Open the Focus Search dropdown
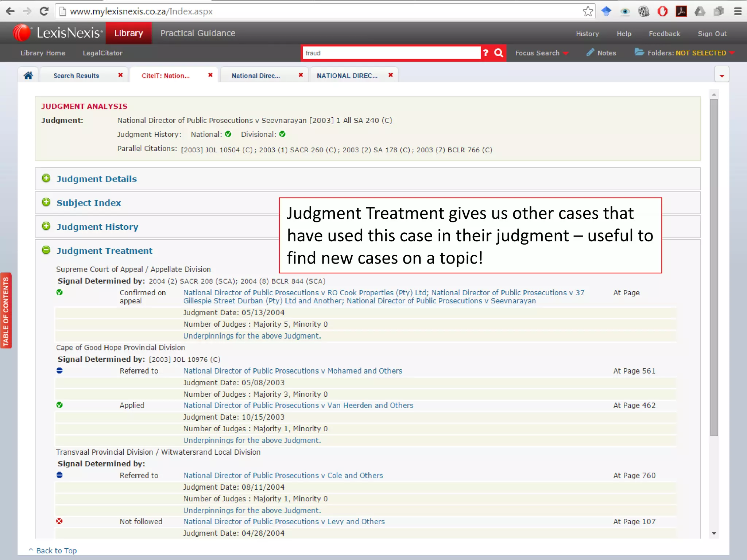Screen dimensions: 747x560 [542, 53]
